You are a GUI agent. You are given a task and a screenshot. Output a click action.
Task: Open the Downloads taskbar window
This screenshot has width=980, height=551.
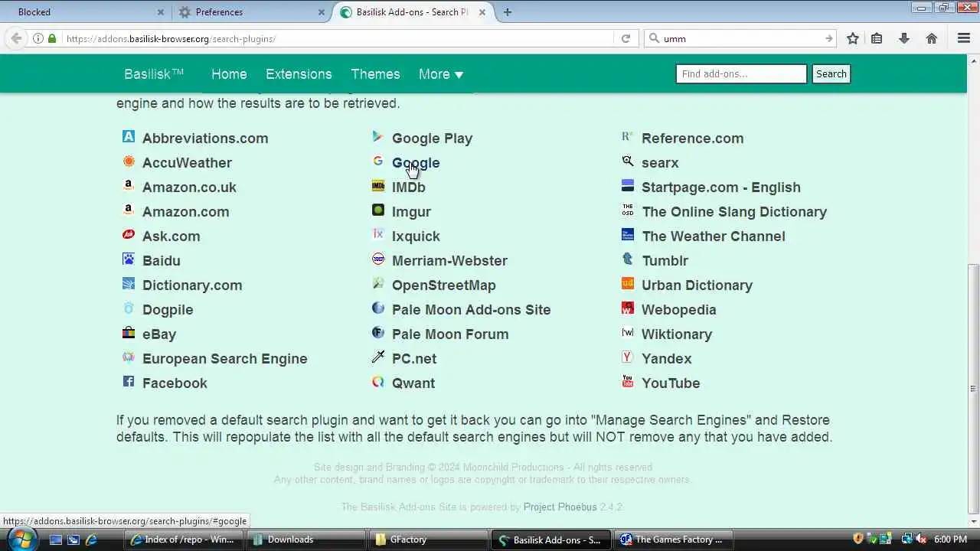(307, 540)
